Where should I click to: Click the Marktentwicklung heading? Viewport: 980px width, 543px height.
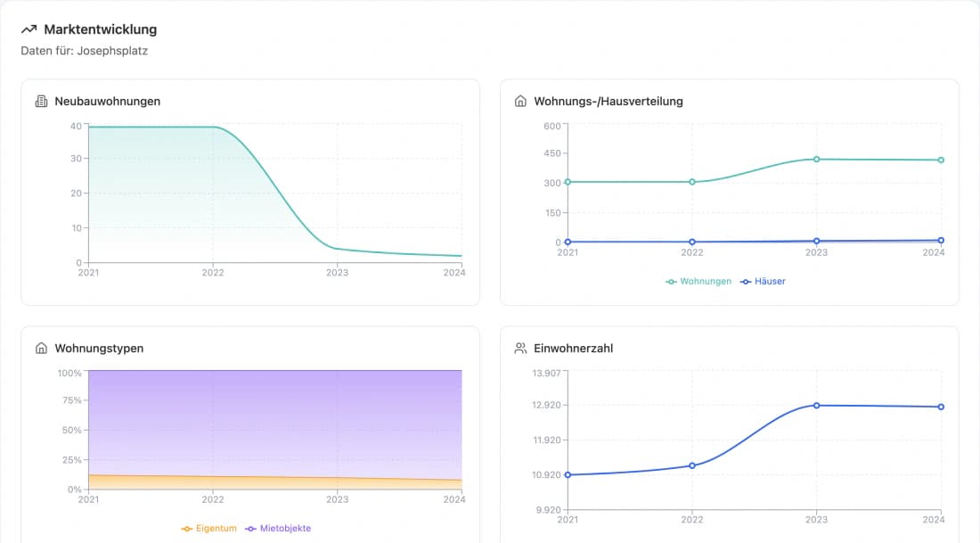pos(100,29)
